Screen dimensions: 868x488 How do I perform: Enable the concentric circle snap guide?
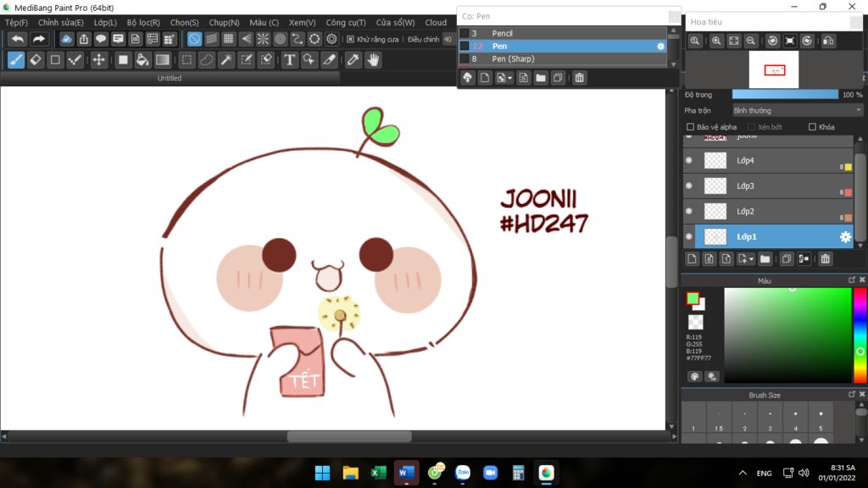pos(280,39)
